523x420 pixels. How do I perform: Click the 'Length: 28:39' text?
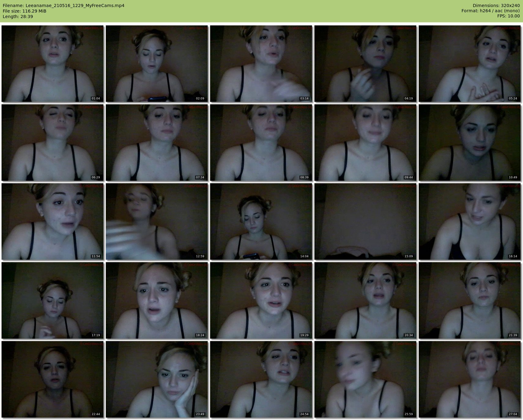coord(18,17)
